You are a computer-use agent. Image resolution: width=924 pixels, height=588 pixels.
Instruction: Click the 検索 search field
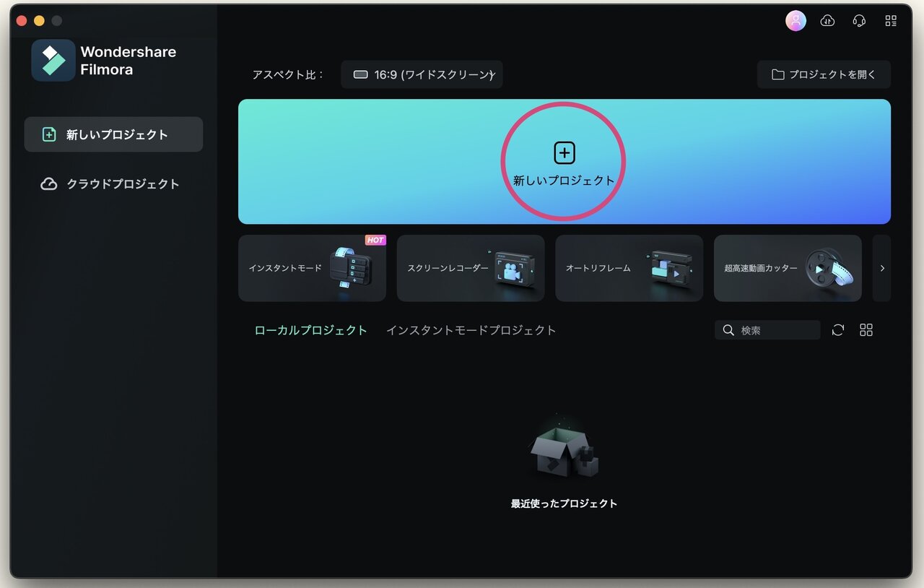coord(767,330)
